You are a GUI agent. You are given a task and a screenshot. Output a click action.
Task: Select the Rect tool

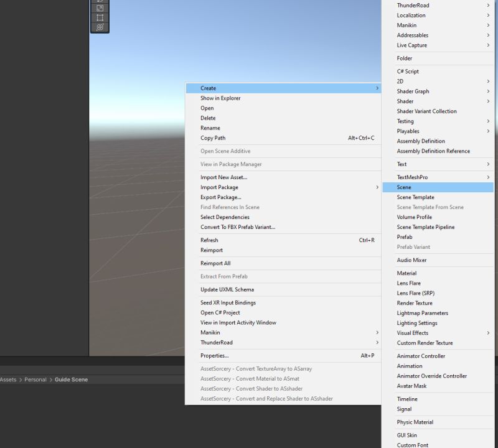pyautogui.click(x=100, y=17)
